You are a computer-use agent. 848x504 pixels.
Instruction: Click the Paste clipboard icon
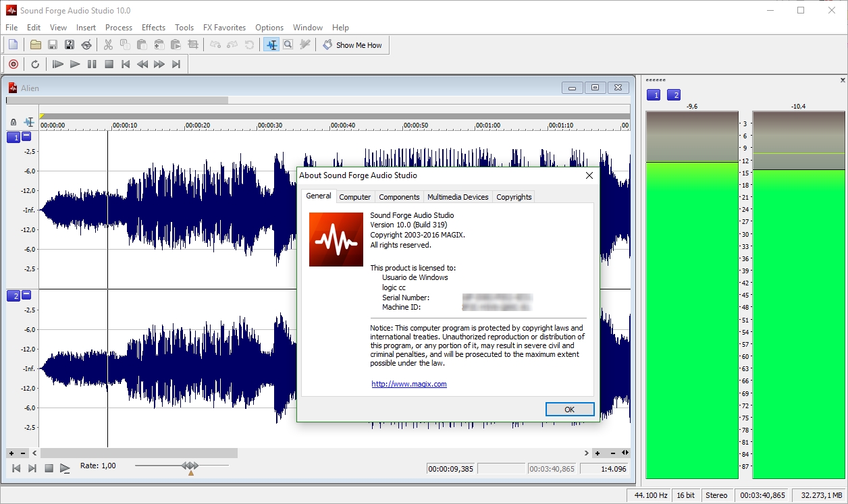click(x=142, y=45)
